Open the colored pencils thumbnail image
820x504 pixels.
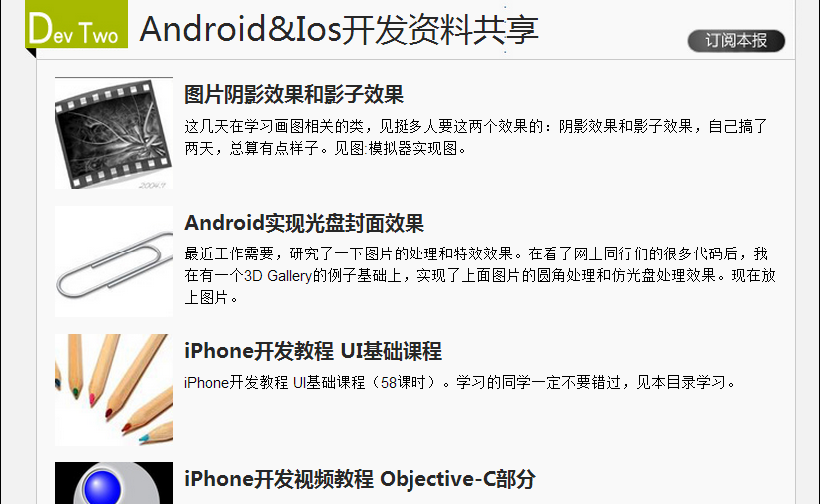pyautogui.click(x=114, y=390)
